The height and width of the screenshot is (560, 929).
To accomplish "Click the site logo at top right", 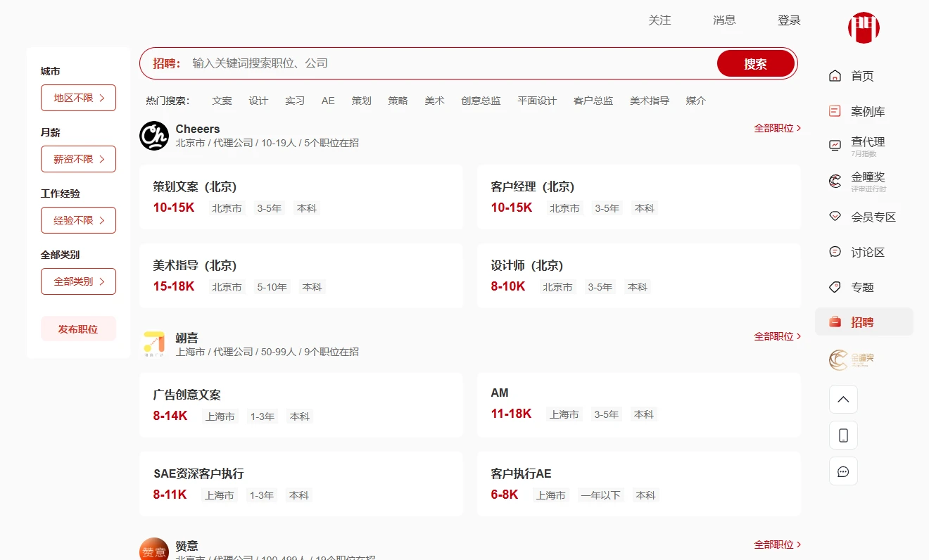I will click(x=864, y=28).
